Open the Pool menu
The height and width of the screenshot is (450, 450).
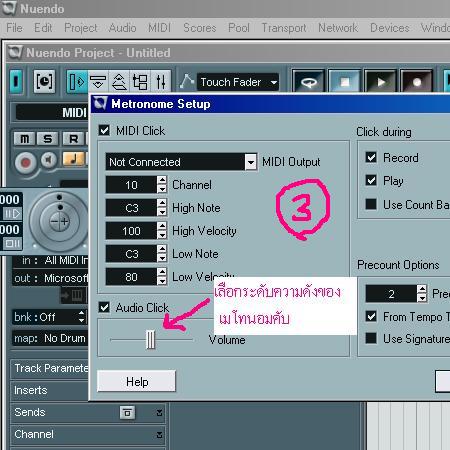[239, 28]
